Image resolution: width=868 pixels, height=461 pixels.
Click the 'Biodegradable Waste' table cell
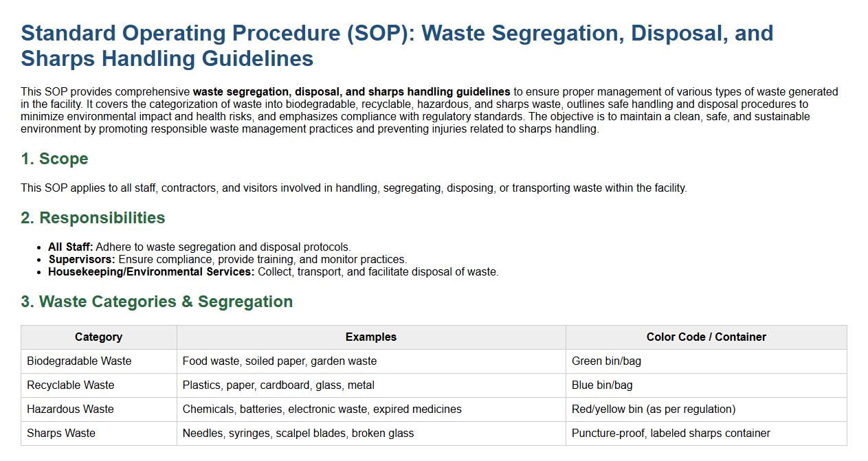pyautogui.click(x=79, y=361)
